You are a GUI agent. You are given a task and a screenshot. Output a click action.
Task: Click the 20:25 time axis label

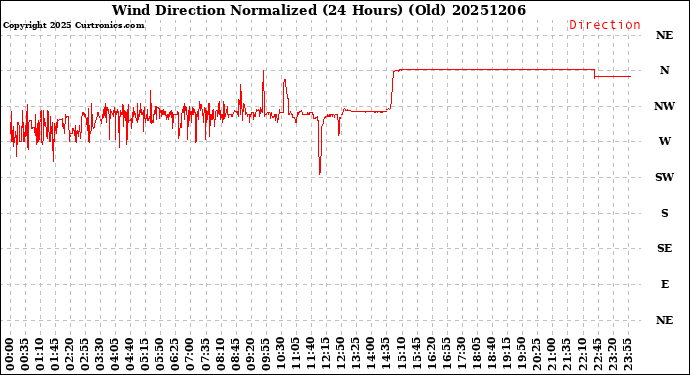point(536,354)
